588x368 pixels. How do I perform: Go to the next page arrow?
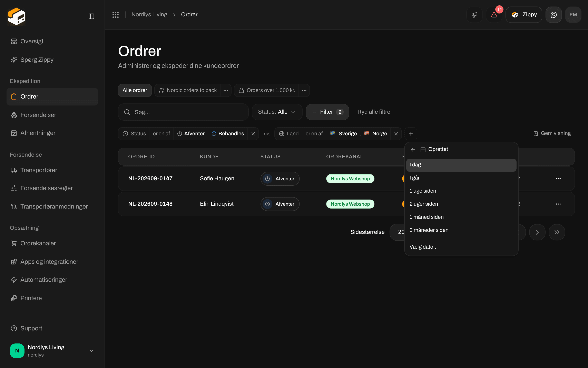[x=537, y=232]
